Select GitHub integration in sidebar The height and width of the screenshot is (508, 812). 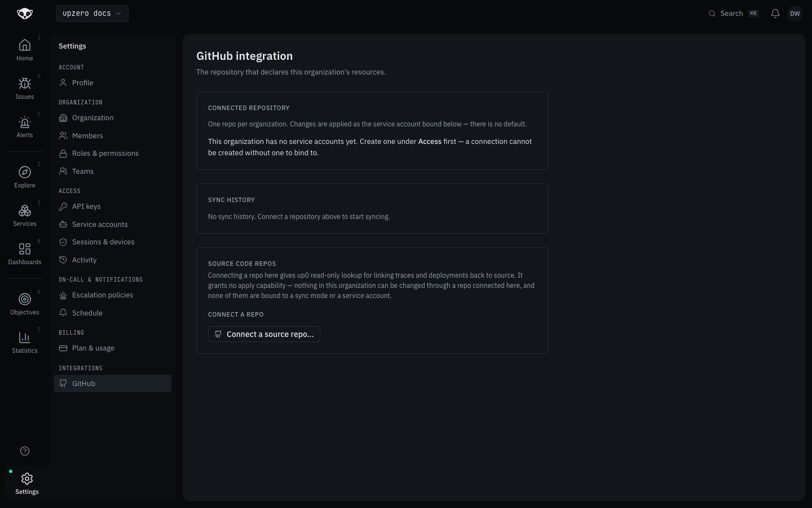113,384
